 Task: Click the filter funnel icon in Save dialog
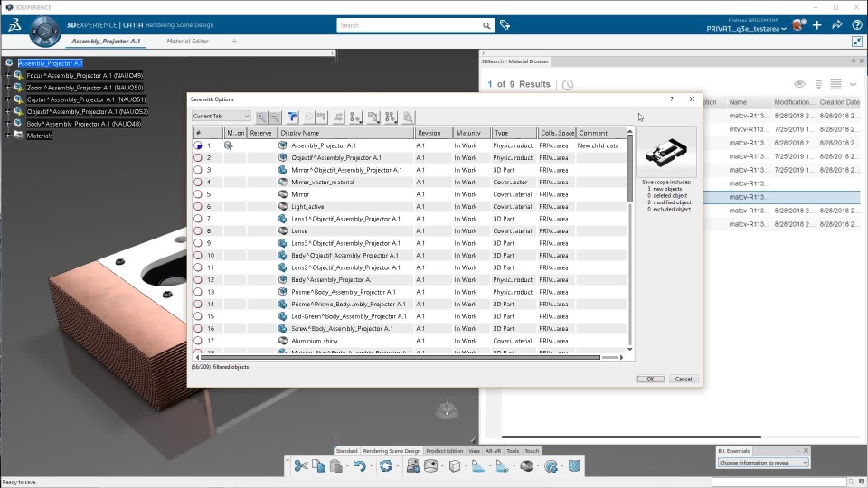coord(292,117)
